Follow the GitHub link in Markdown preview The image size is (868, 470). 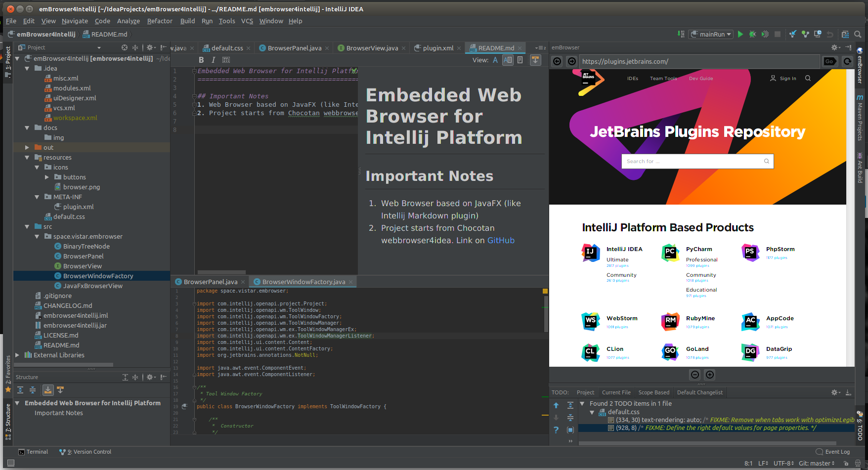tap(501, 241)
